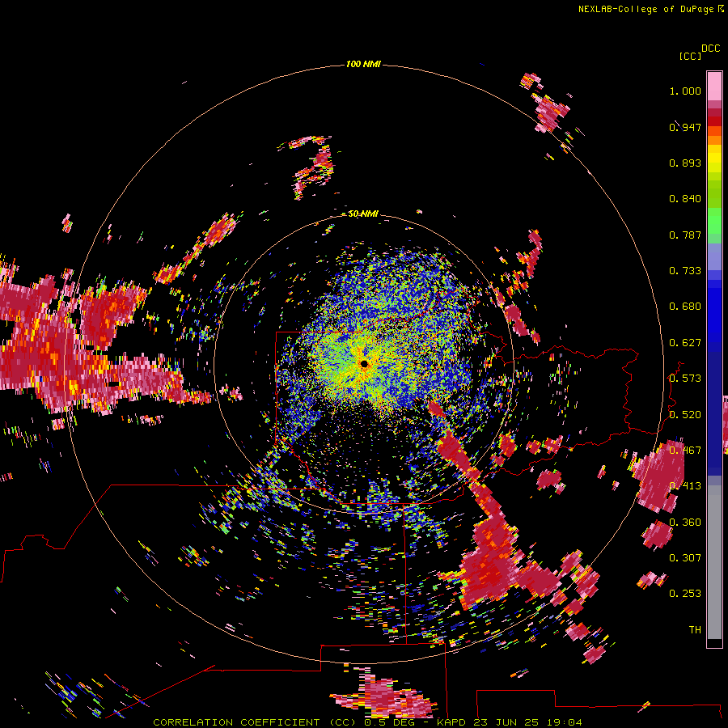Image resolution: width=728 pixels, height=728 pixels.
Task: Click the 0.307 scale value
Action: (x=685, y=557)
